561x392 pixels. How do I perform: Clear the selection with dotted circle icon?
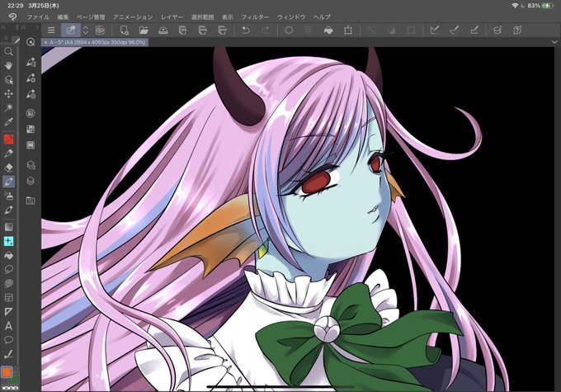click(289, 30)
